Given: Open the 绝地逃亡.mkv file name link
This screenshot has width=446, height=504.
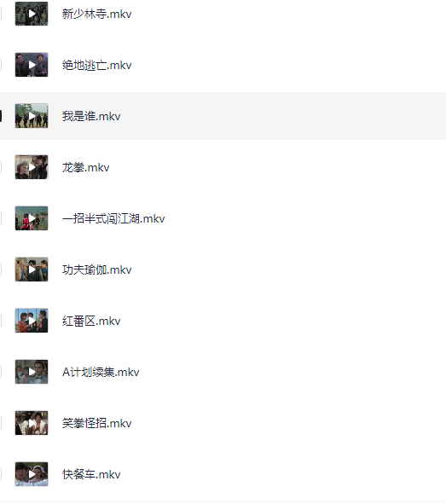Looking at the screenshot, I should point(96,66).
